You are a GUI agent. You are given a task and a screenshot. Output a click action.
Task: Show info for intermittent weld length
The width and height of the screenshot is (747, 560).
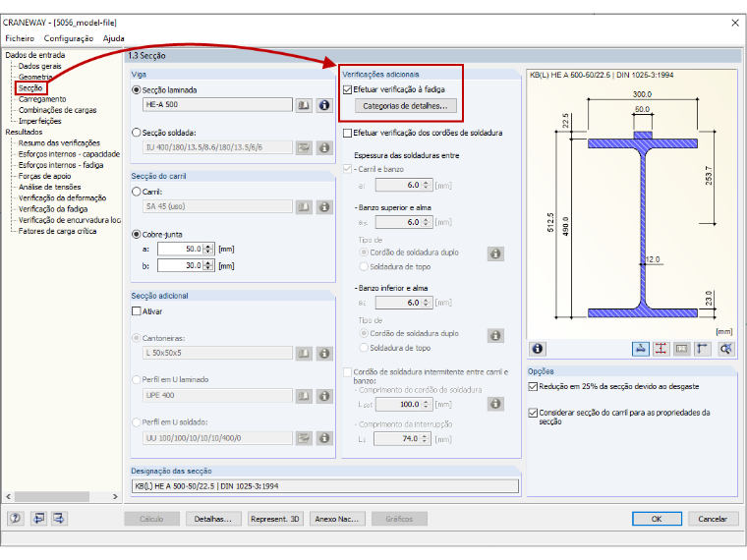pyautogui.click(x=495, y=404)
